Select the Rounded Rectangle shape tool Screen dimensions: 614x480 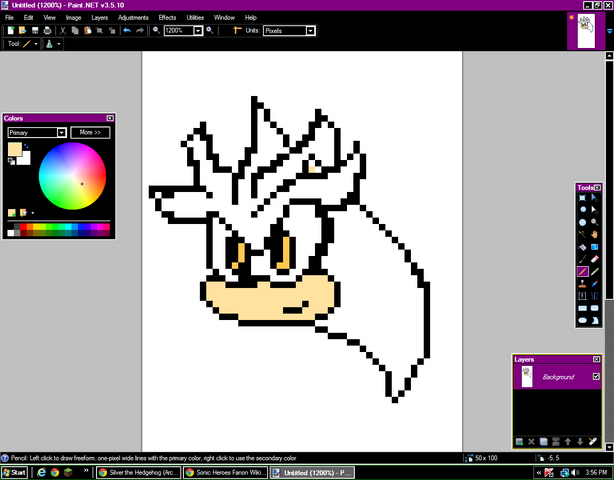pos(594,309)
